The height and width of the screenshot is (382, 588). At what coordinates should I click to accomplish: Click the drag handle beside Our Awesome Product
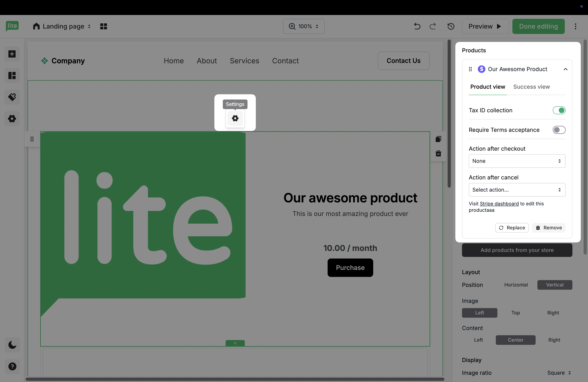470,69
